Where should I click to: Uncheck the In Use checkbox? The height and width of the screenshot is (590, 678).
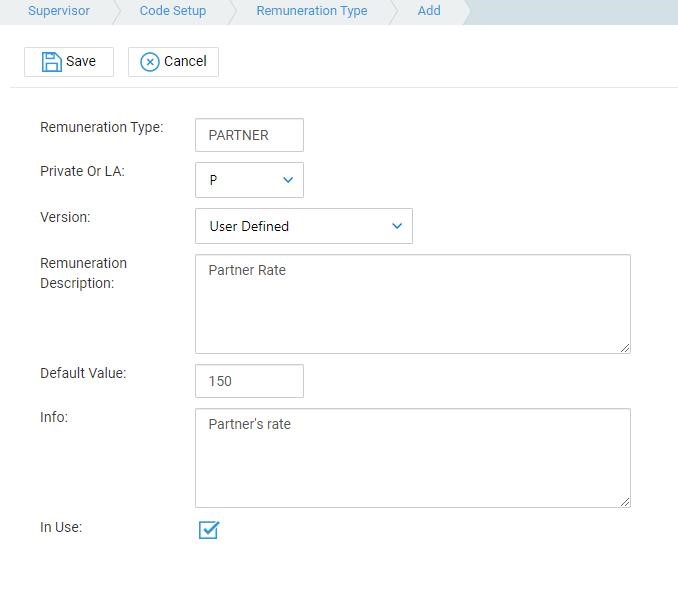(x=209, y=530)
